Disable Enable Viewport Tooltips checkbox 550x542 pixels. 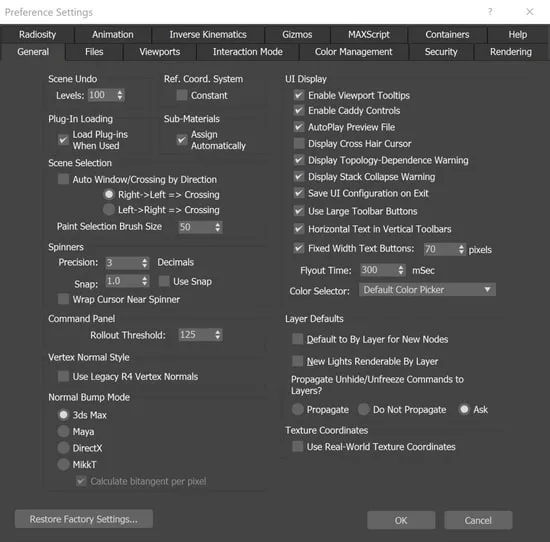pos(299,95)
